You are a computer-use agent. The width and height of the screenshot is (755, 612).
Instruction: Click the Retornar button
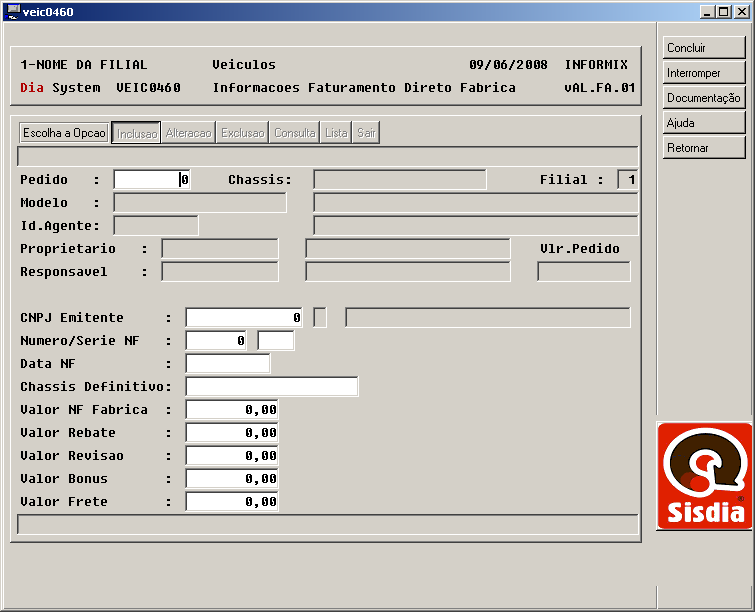pos(703,148)
